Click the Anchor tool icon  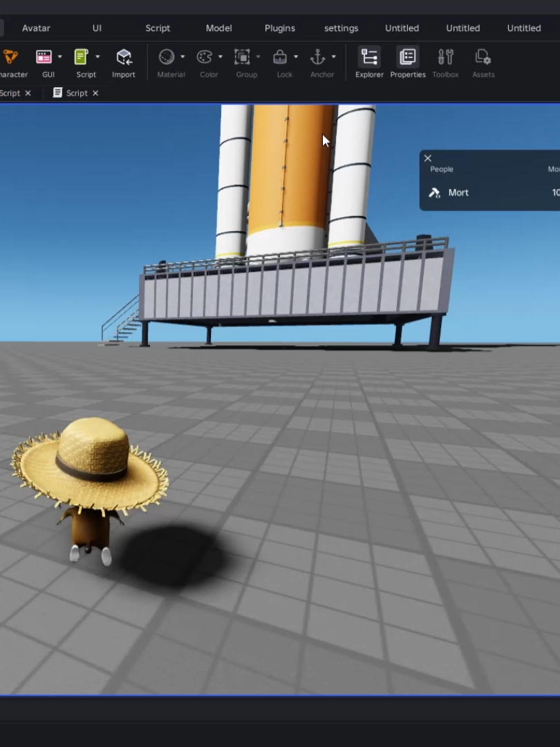coord(317,57)
